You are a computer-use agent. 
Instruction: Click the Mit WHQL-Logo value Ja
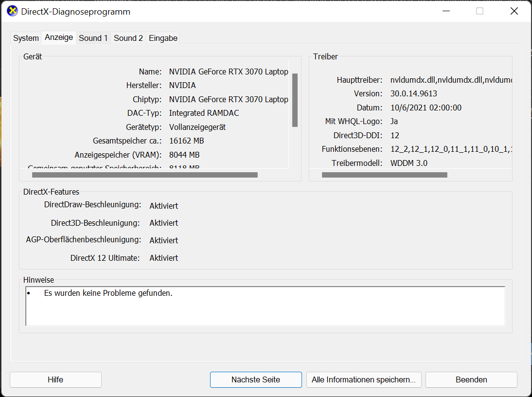pos(394,122)
